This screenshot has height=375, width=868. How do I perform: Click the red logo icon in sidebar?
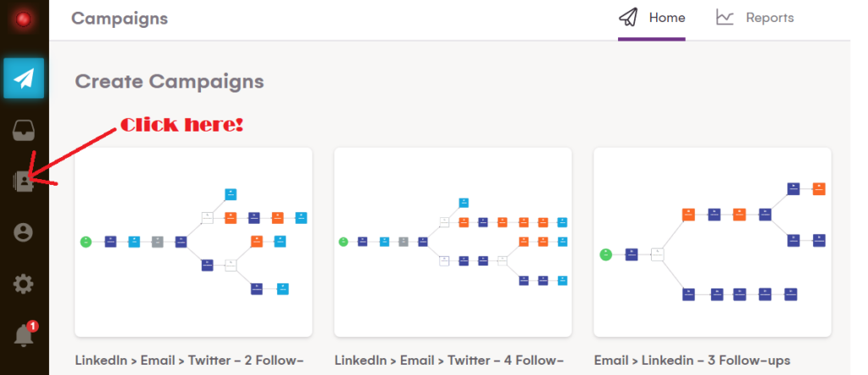pos(24,19)
